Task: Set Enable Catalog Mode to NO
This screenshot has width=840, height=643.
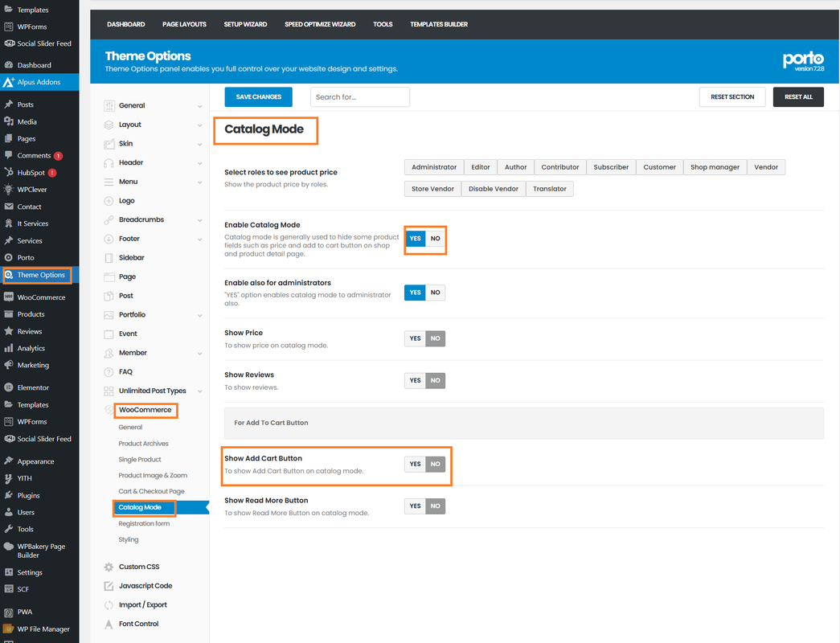Action: click(435, 239)
